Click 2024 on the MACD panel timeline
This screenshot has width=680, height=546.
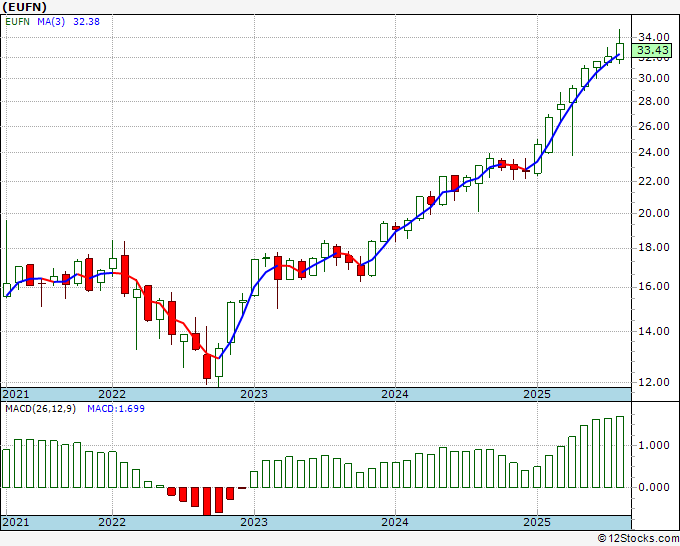[395, 522]
